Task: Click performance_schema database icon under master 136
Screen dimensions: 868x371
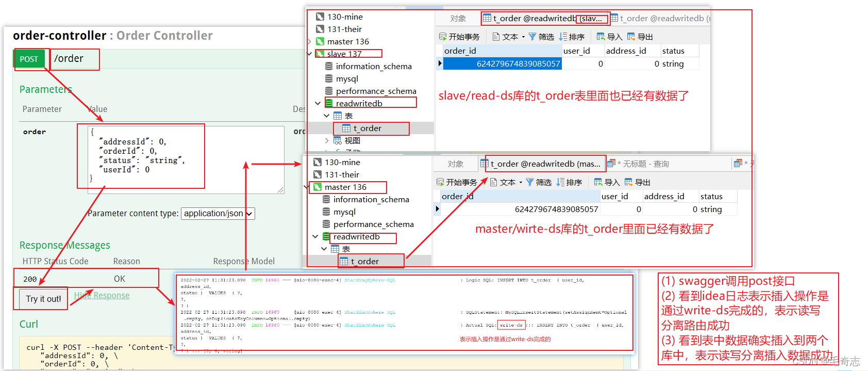Action: click(x=326, y=224)
